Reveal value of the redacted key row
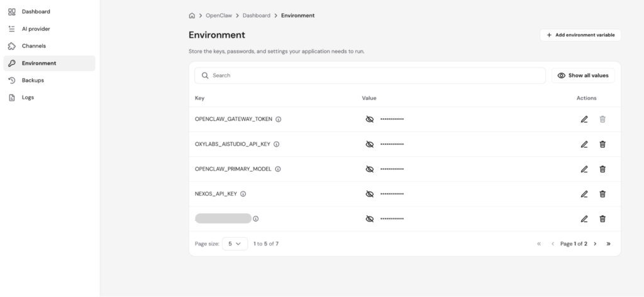Viewport: 644px width, 297px height. pyautogui.click(x=370, y=219)
